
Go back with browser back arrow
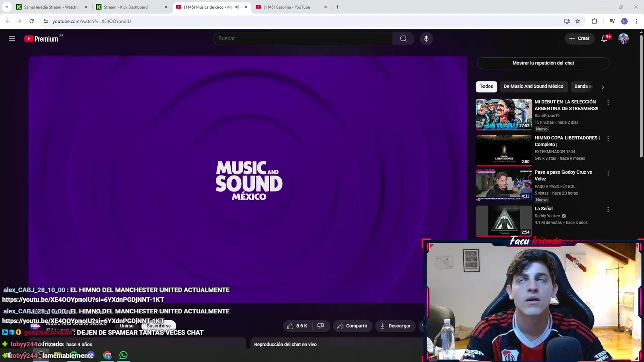(7, 21)
